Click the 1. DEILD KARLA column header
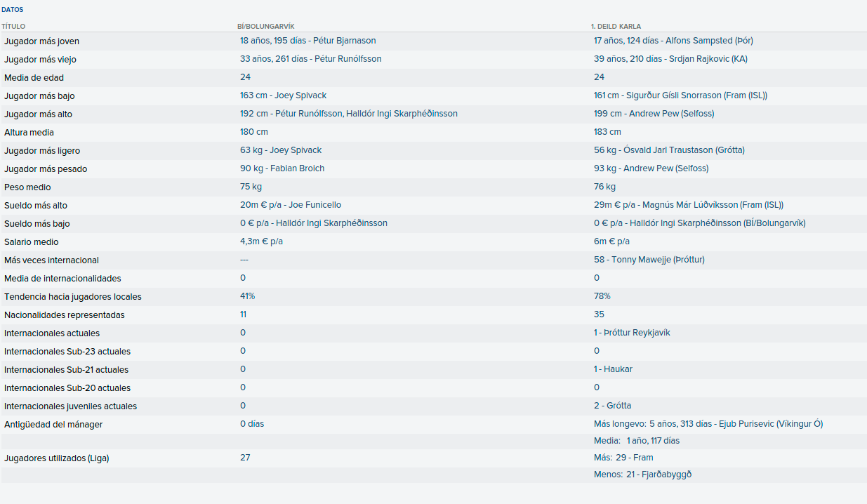The image size is (867, 504). [x=616, y=27]
